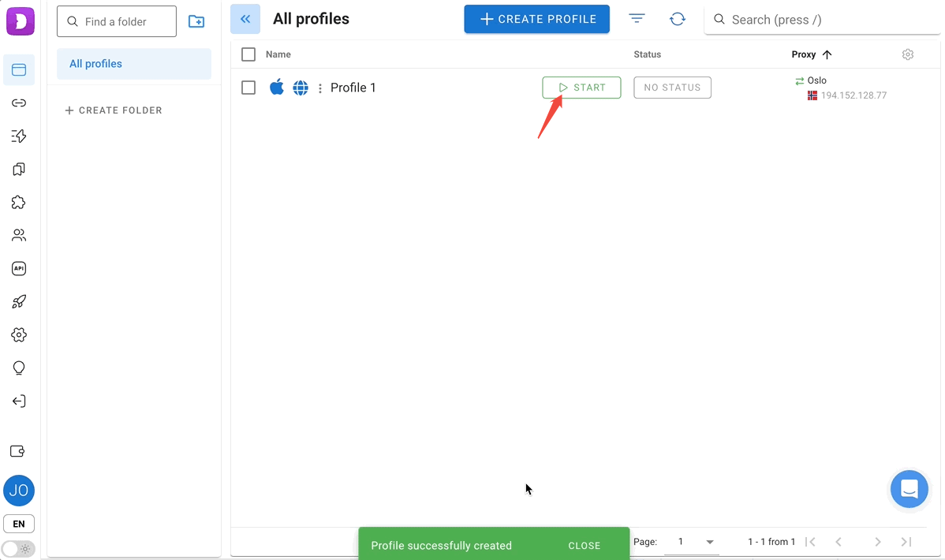Viewport: 945px width, 560px height.
Task: Select the All profiles folder
Action: [134, 64]
